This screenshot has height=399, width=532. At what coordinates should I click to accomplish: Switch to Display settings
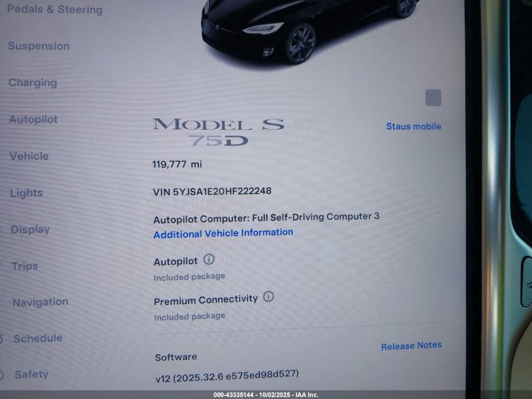coord(30,229)
